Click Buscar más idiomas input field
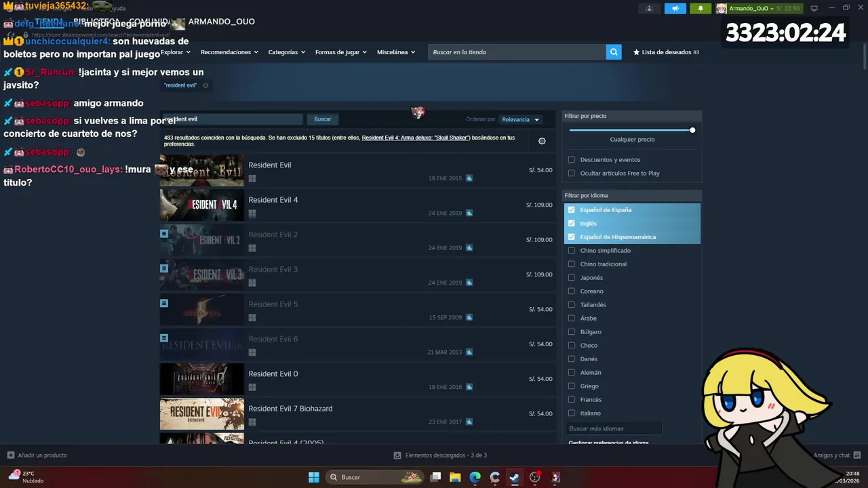Screen dimensions: 868x488 (x=614, y=428)
